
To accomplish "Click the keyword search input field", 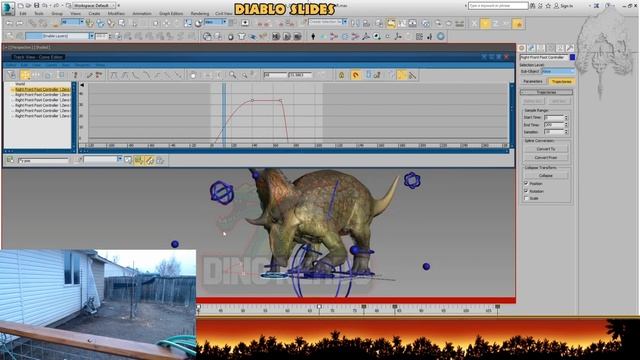I will click(x=498, y=6).
